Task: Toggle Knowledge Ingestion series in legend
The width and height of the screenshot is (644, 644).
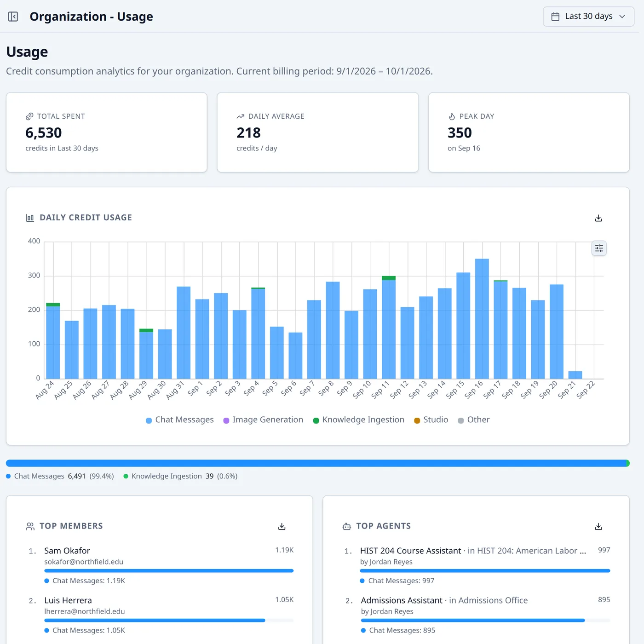Action: 359,420
